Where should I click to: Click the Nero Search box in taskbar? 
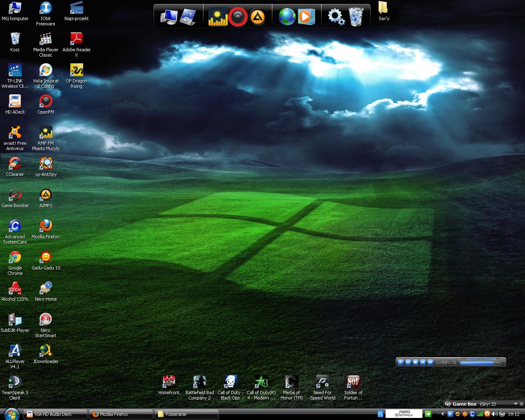pyautogui.click(x=404, y=414)
